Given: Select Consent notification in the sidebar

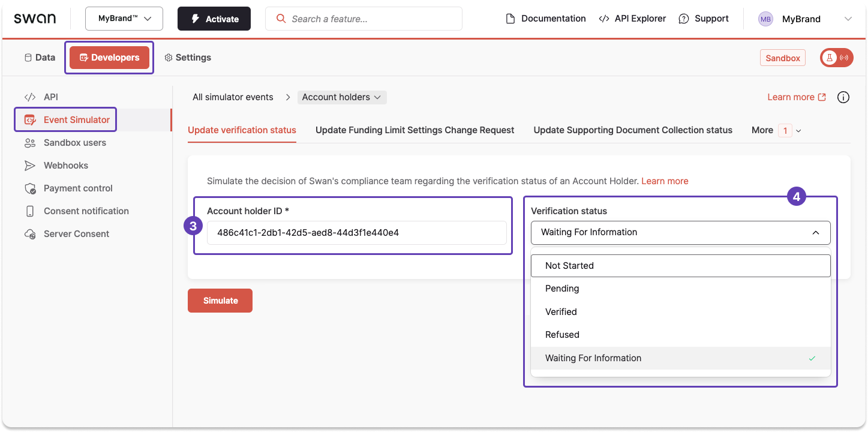Looking at the screenshot, I should pyautogui.click(x=86, y=211).
